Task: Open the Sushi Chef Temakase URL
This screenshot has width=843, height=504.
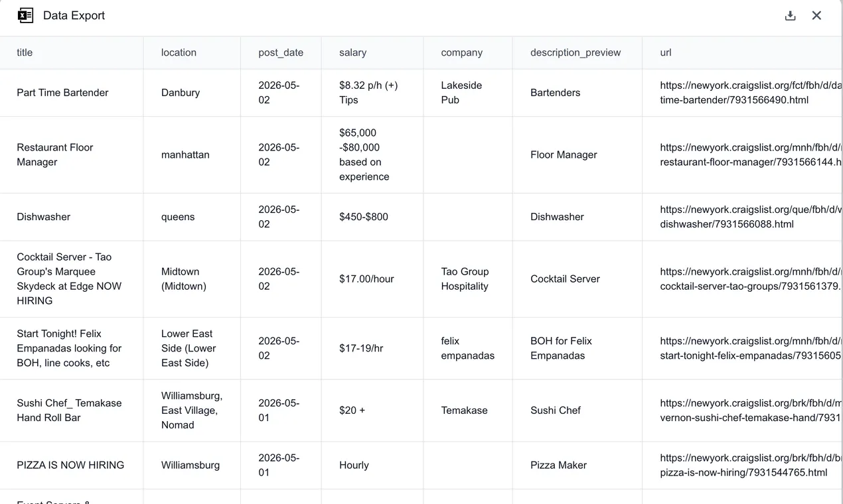Action: coord(751,410)
